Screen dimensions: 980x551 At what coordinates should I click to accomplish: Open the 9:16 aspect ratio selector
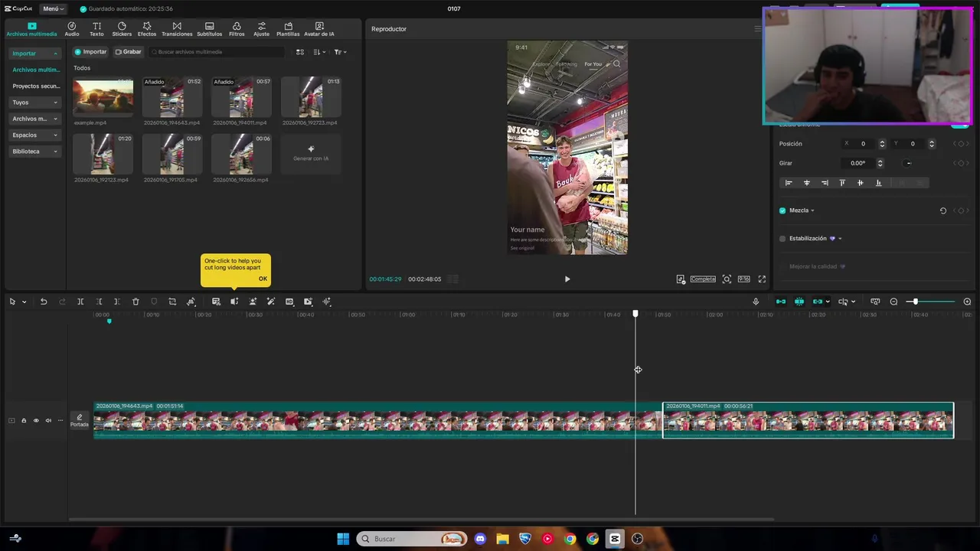pyautogui.click(x=743, y=279)
